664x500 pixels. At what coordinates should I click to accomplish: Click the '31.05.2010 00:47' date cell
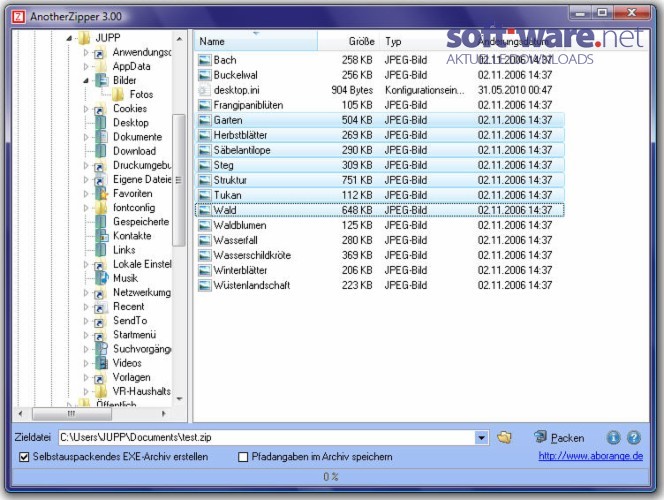[x=515, y=90]
